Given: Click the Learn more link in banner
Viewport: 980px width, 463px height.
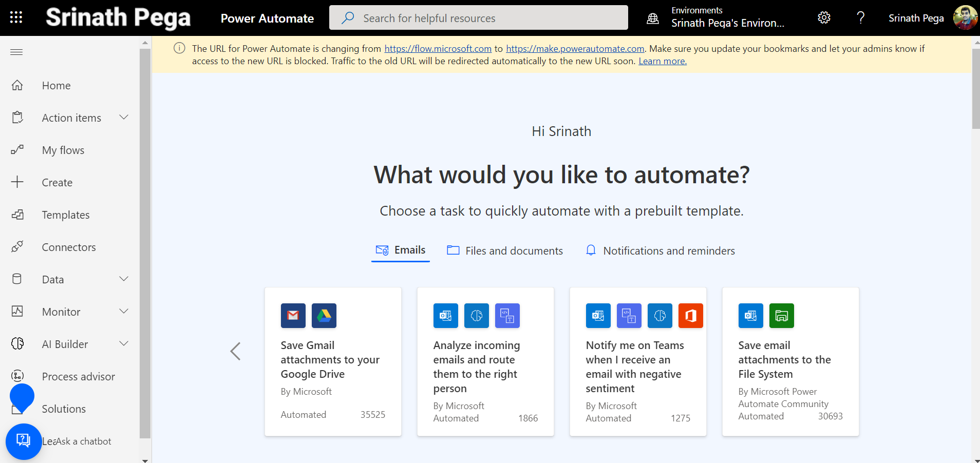Looking at the screenshot, I should pos(662,61).
